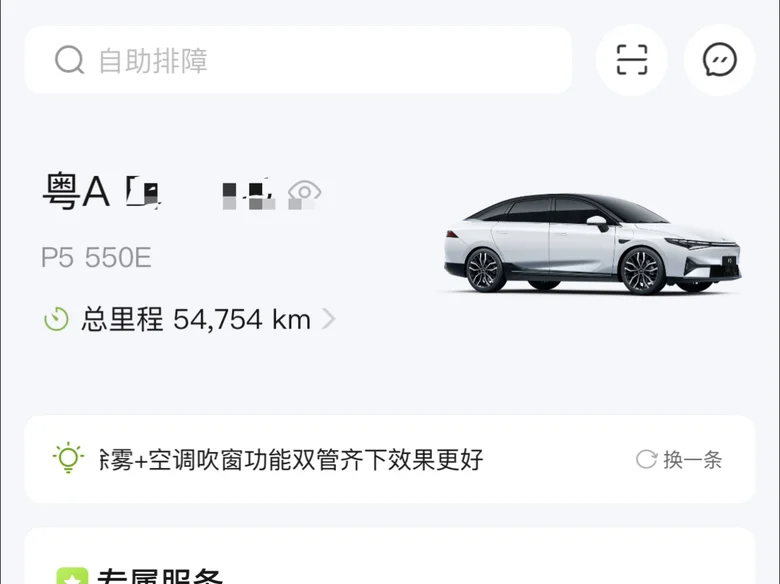Image resolution: width=780 pixels, height=584 pixels.
Task: Toggle license plate visibility eye icon
Action: (304, 193)
